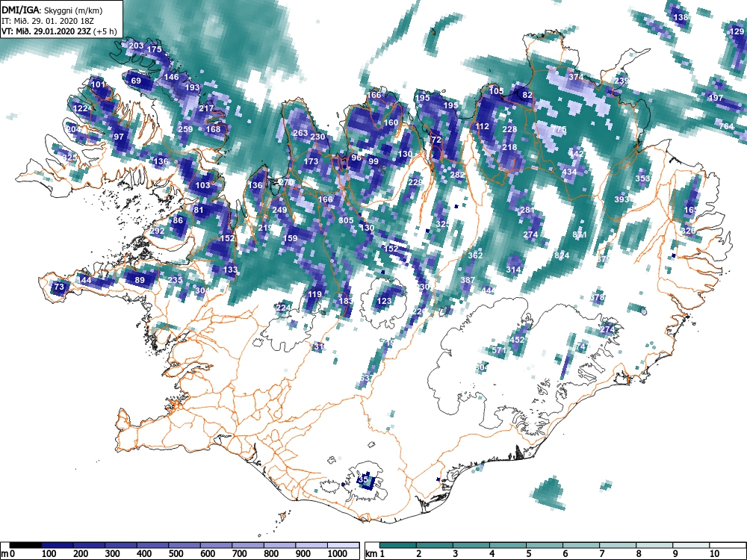
Task: Click the visibility value 89 on the map
Action: [140, 280]
